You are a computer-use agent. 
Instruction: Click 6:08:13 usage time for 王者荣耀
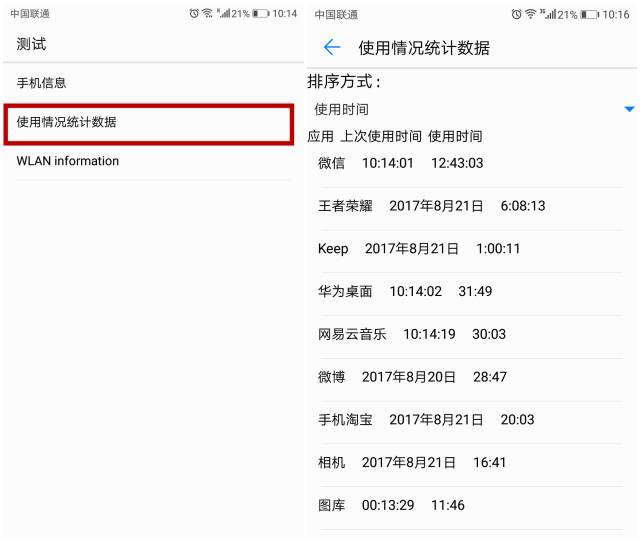(x=523, y=206)
